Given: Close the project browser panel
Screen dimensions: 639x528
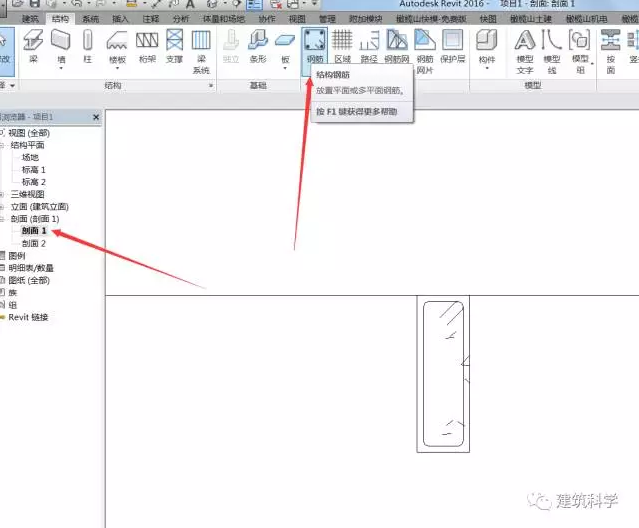Looking at the screenshot, I should pos(96,117).
